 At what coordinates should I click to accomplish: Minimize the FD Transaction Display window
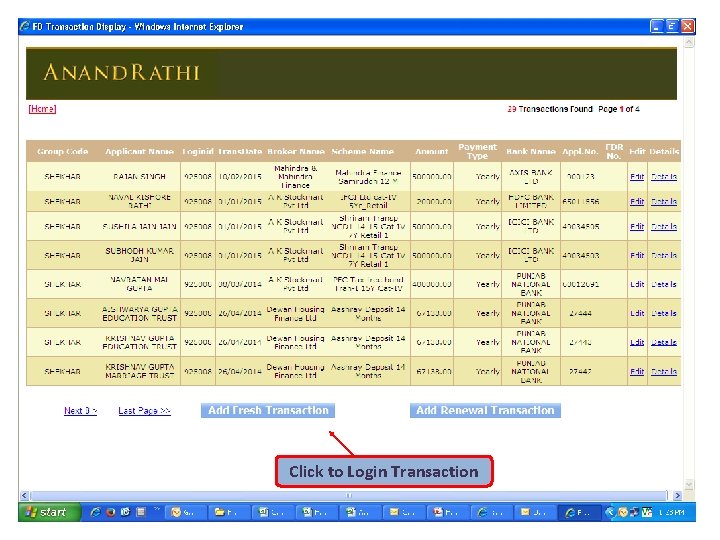[657, 26]
